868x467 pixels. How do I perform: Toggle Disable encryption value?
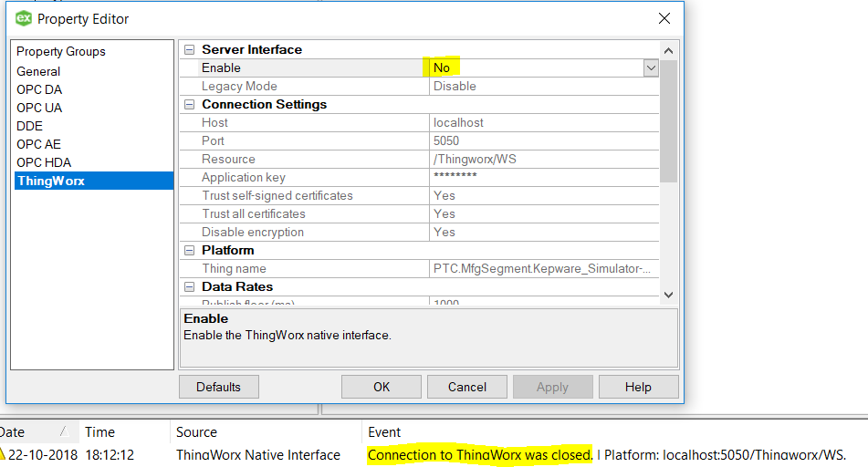click(544, 233)
